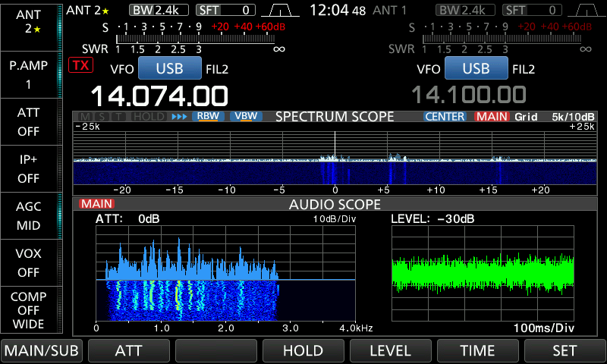Tap the main SFT 0 shift indicator
Viewport: 607px width, 364px height.
point(225,10)
